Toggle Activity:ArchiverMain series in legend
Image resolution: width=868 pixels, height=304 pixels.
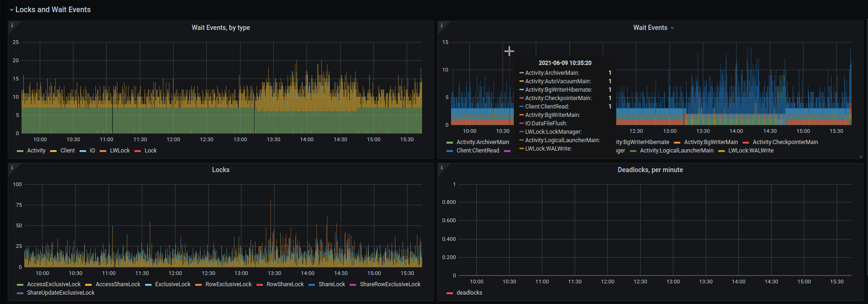point(483,142)
